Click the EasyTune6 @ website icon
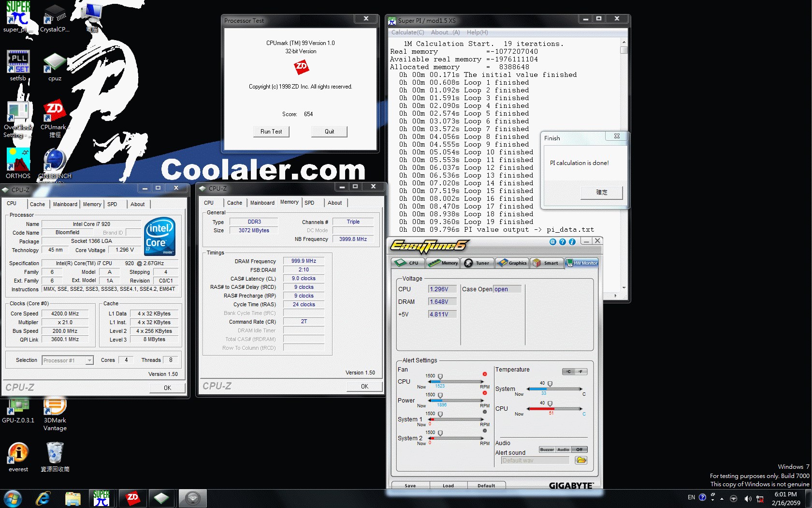Viewport: 812px width, 508px height. [553, 242]
